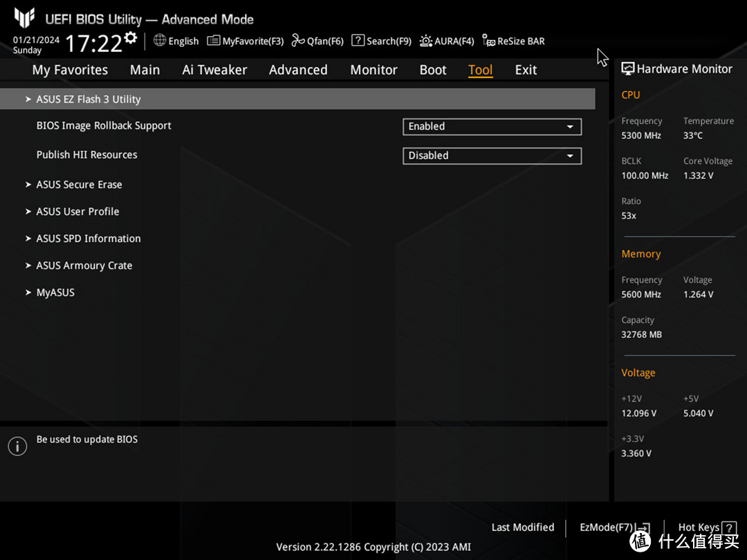Click the Qfan fan icon
The height and width of the screenshot is (560, 747).
298,41
